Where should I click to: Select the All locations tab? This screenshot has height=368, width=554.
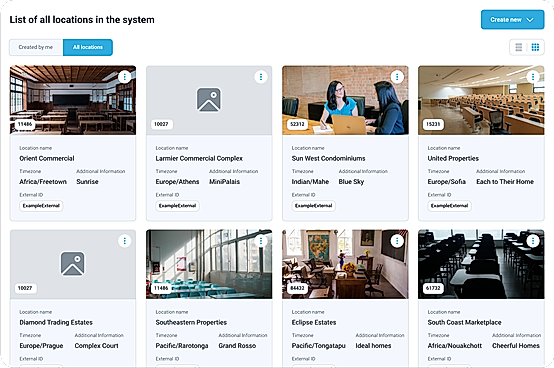88,47
